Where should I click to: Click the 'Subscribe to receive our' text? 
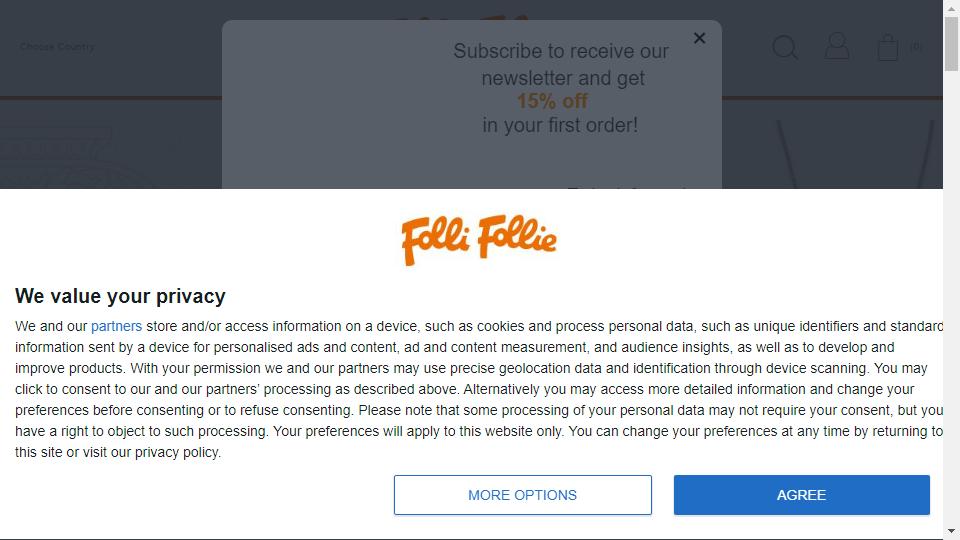click(561, 51)
